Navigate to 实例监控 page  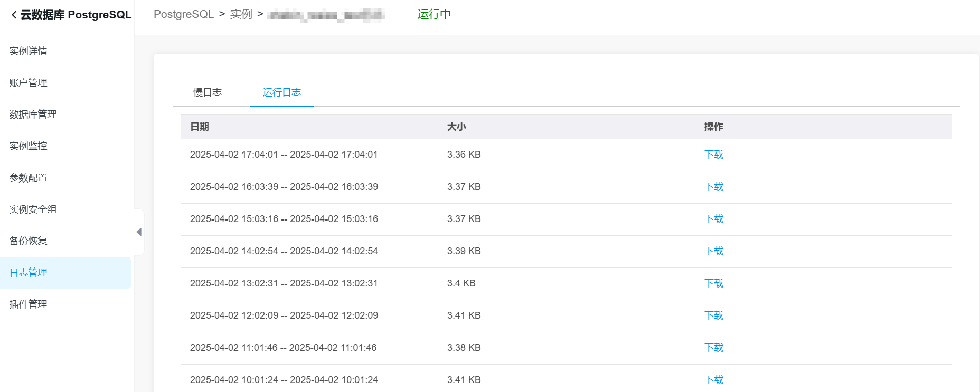coord(29,146)
